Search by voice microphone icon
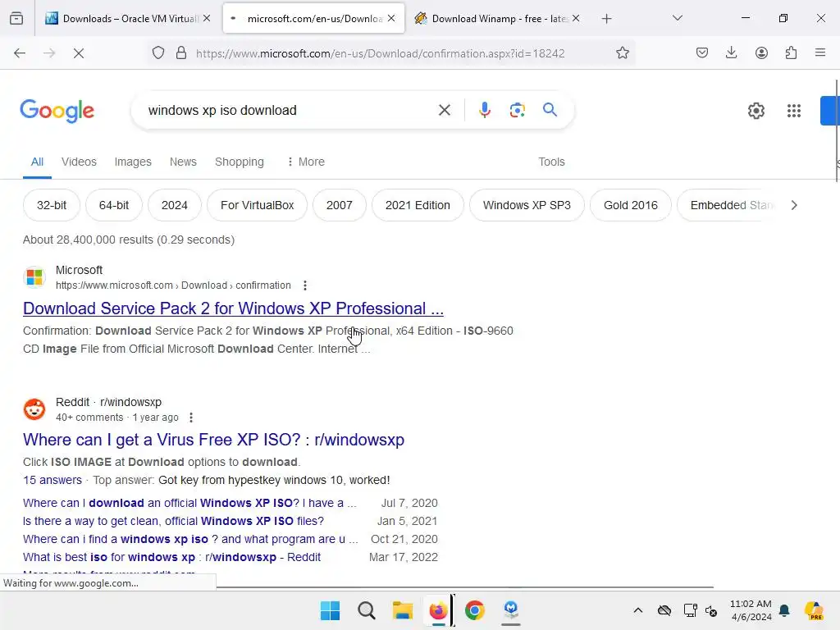Image resolution: width=840 pixels, height=630 pixels. pos(484,110)
